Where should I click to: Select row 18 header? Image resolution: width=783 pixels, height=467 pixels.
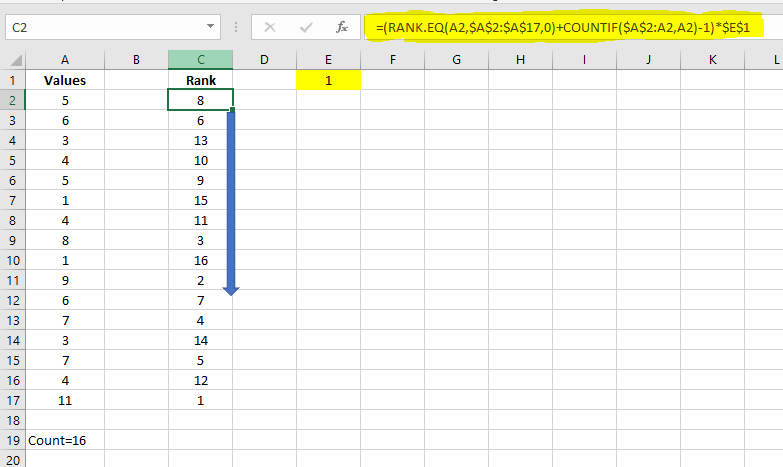click(12, 420)
